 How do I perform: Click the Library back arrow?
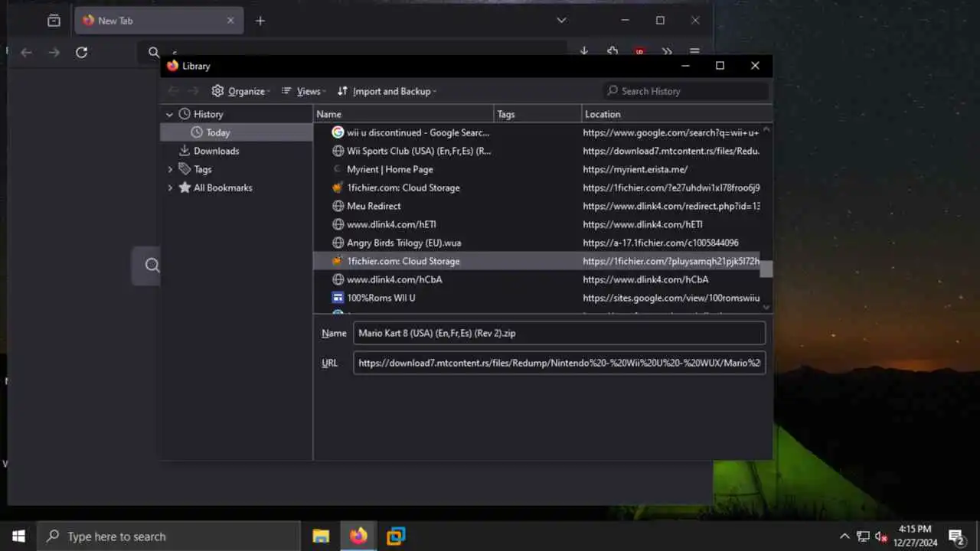coord(174,91)
